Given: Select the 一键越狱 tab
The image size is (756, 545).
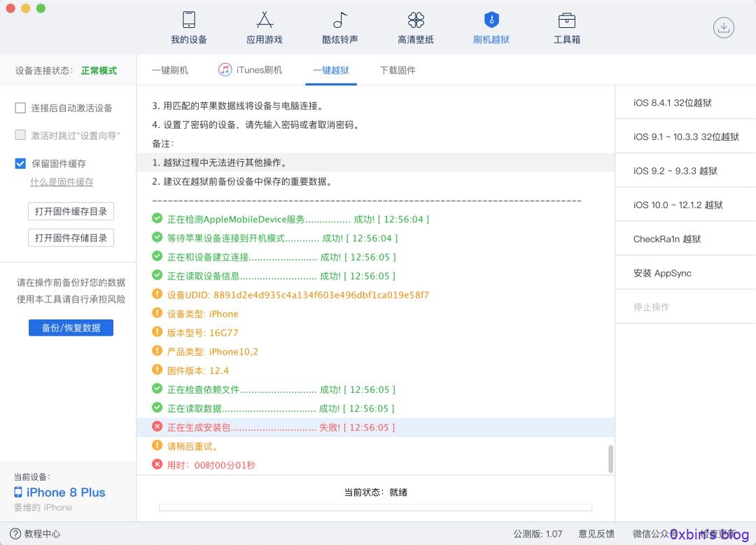Looking at the screenshot, I should click(330, 71).
